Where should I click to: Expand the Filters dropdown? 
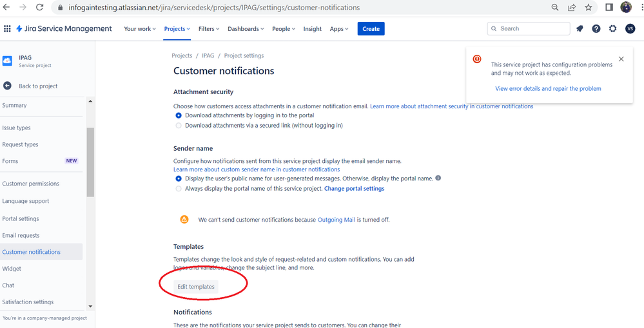point(209,29)
